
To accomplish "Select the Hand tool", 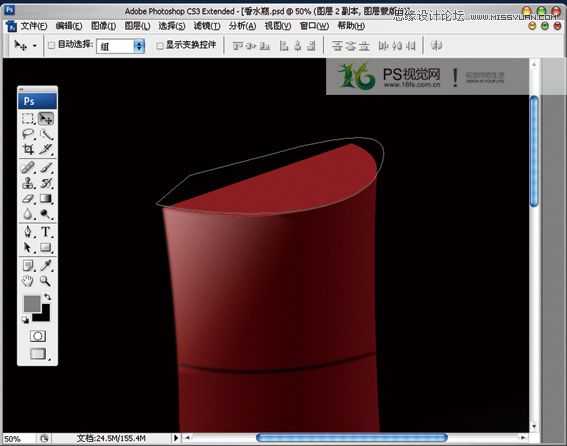I will (x=28, y=281).
